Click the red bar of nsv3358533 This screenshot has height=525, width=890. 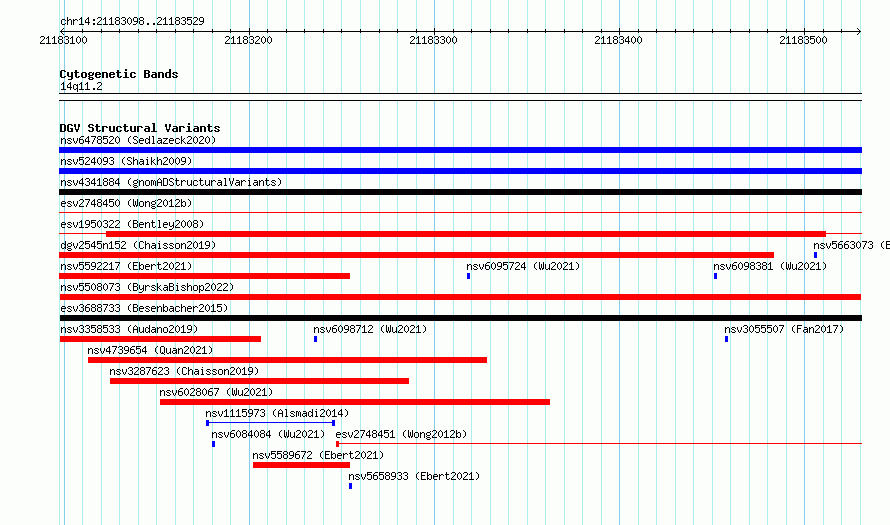click(161, 339)
